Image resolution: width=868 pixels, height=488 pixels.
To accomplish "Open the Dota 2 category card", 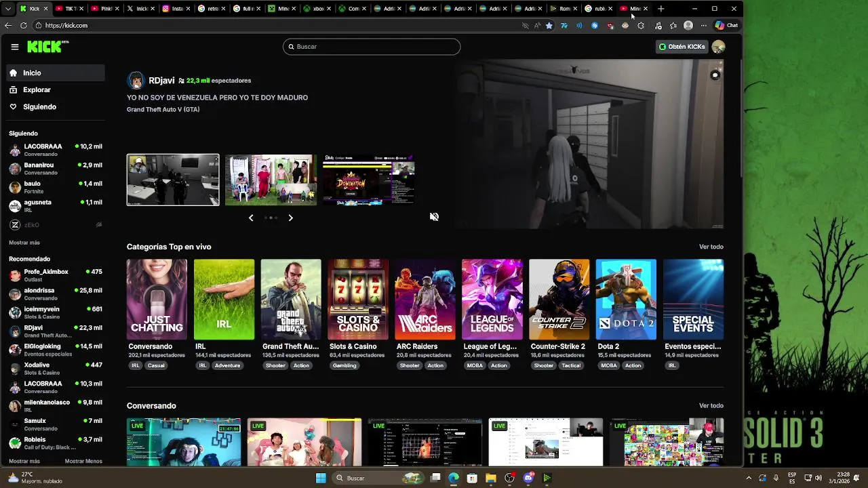I will (x=626, y=300).
